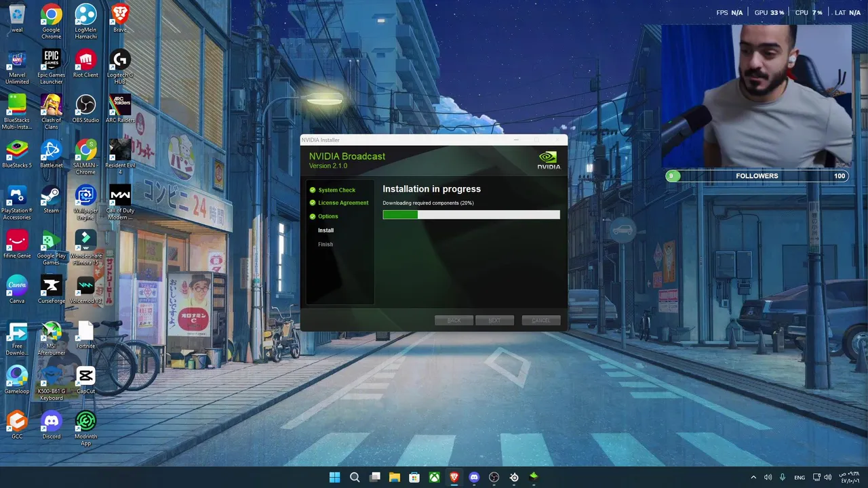Open the fifine Genie desktop icon
The image size is (868, 488).
tap(17, 244)
